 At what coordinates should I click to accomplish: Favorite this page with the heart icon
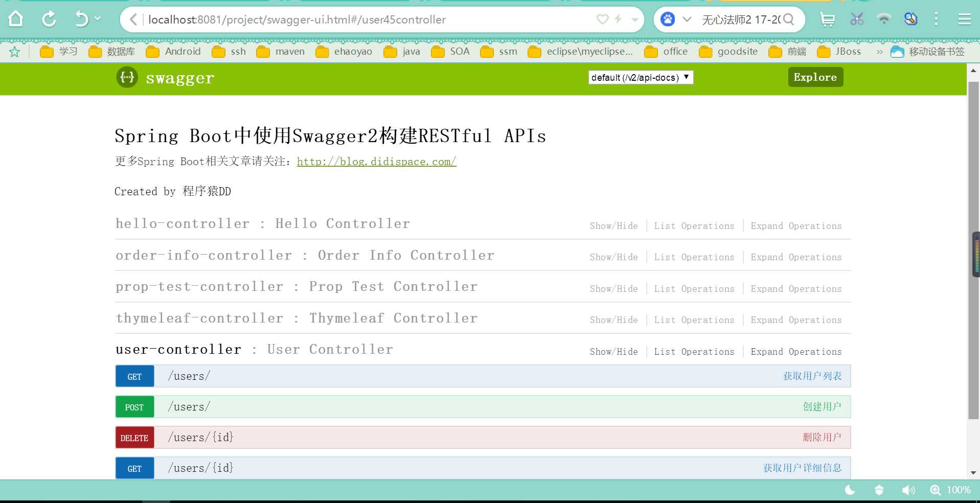(603, 19)
